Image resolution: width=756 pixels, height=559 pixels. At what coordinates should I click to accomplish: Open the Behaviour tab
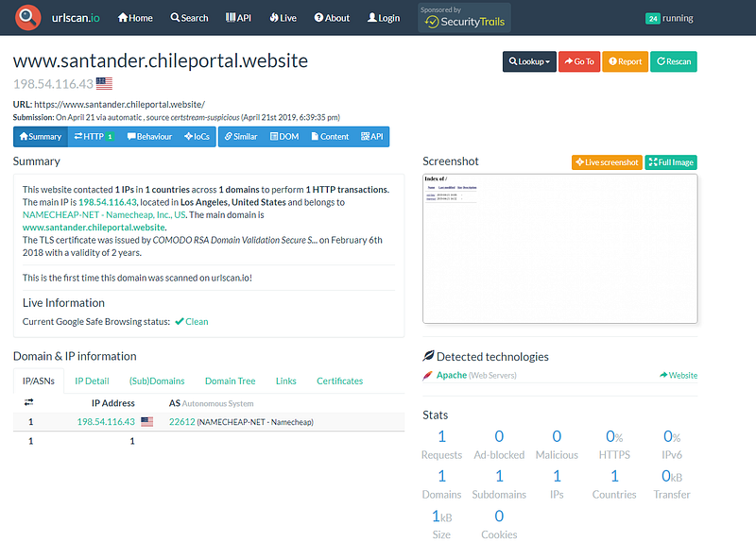click(149, 137)
